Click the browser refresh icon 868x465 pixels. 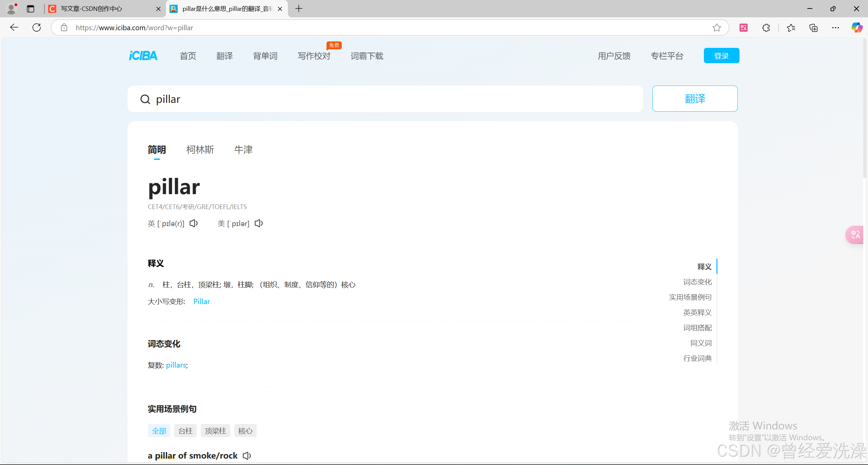[37, 27]
